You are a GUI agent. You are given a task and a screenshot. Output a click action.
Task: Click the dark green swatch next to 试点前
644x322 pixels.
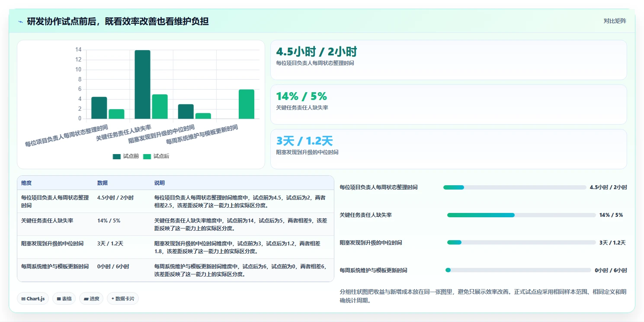117,156
